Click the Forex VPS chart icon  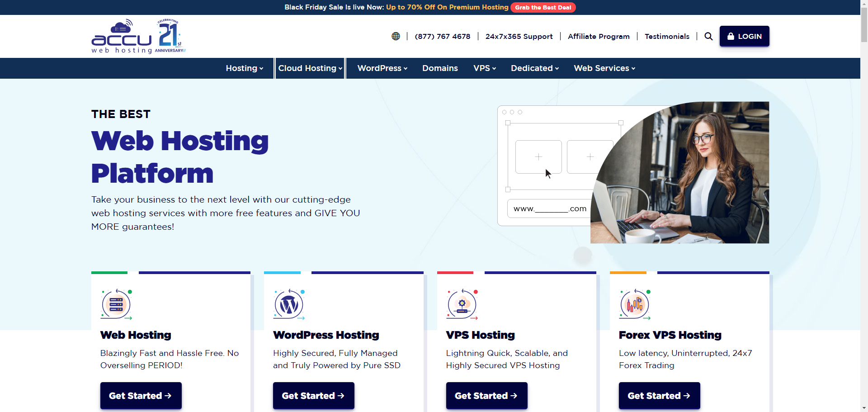click(x=635, y=304)
